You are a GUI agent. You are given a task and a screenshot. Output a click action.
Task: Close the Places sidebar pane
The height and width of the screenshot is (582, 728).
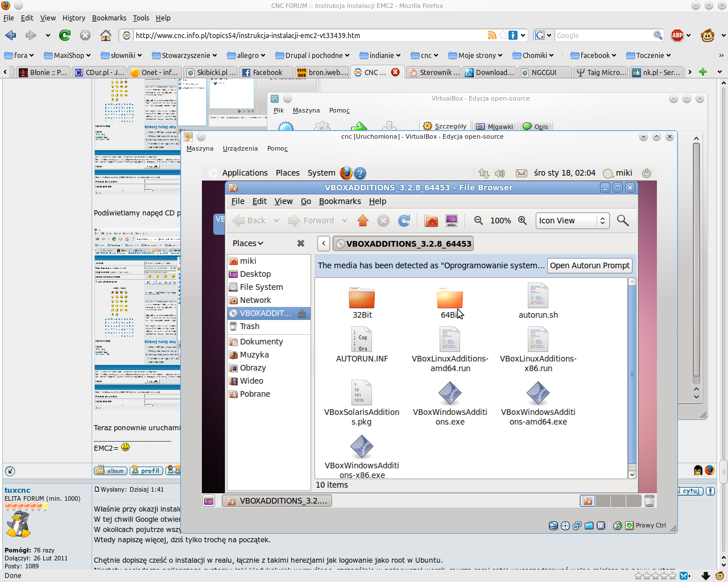(301, 243)
